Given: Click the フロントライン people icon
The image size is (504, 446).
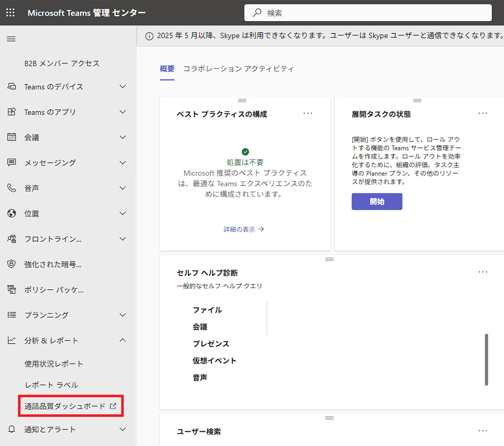Looking at the screenshot, I should (x=12, y=239).
